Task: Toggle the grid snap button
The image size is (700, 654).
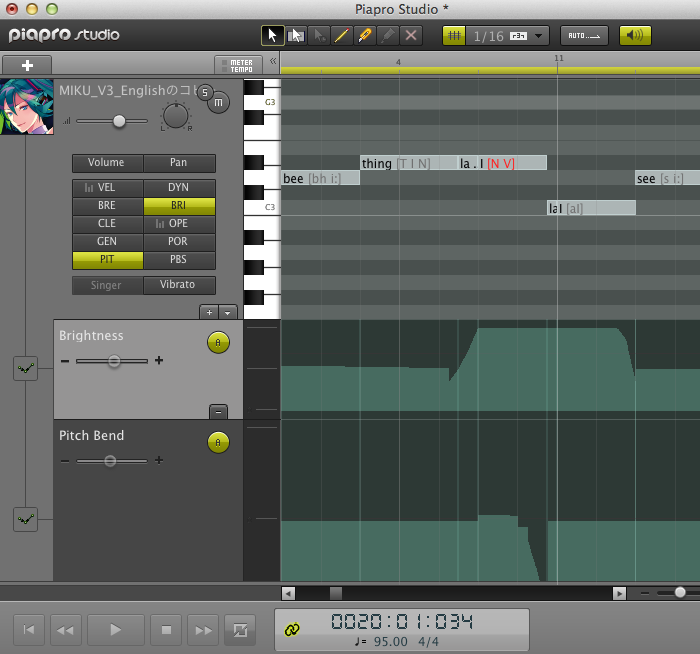Action: pos(454,36)
